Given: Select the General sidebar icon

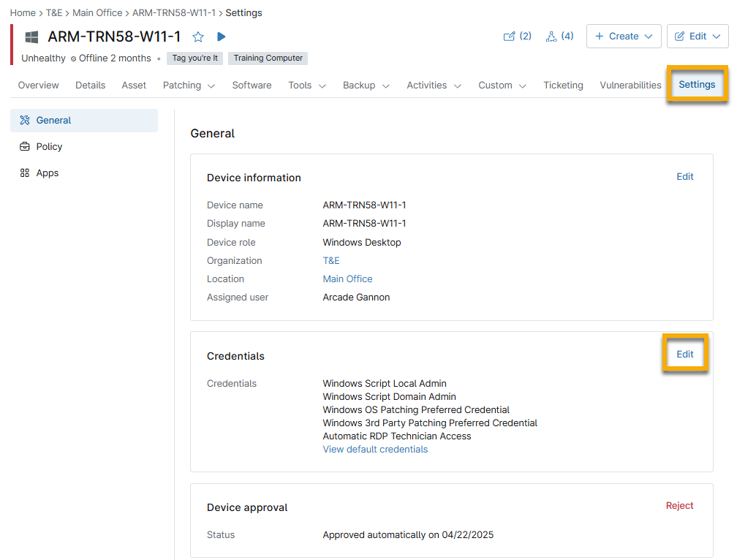Looking at the screenshot, I should (24, 120).
